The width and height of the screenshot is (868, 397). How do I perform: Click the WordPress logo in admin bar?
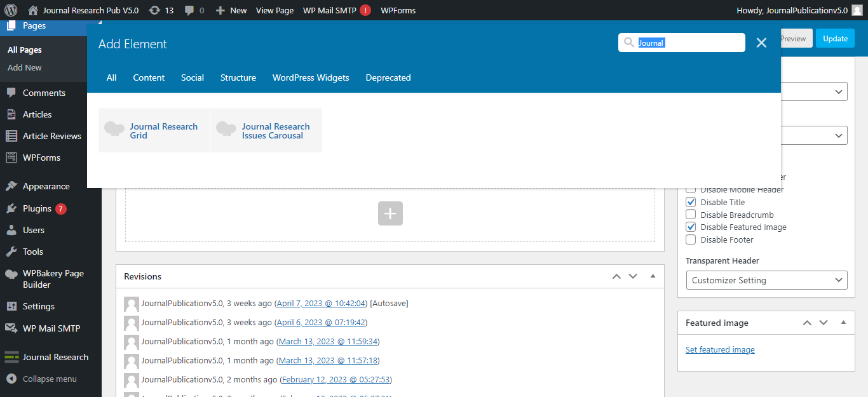coord(10,10)
